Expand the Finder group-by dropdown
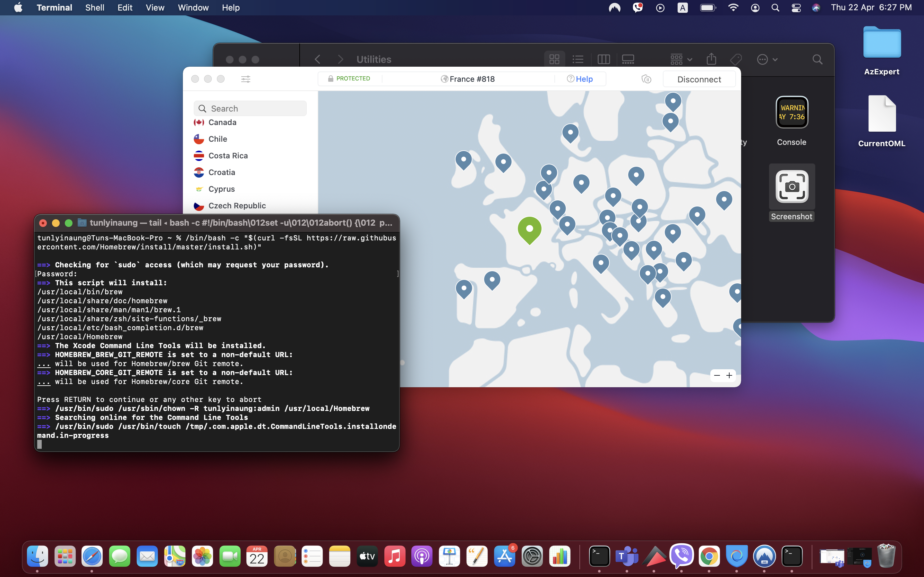The width and height of the screenshot is (924, 577). click(x=681, y=59)
